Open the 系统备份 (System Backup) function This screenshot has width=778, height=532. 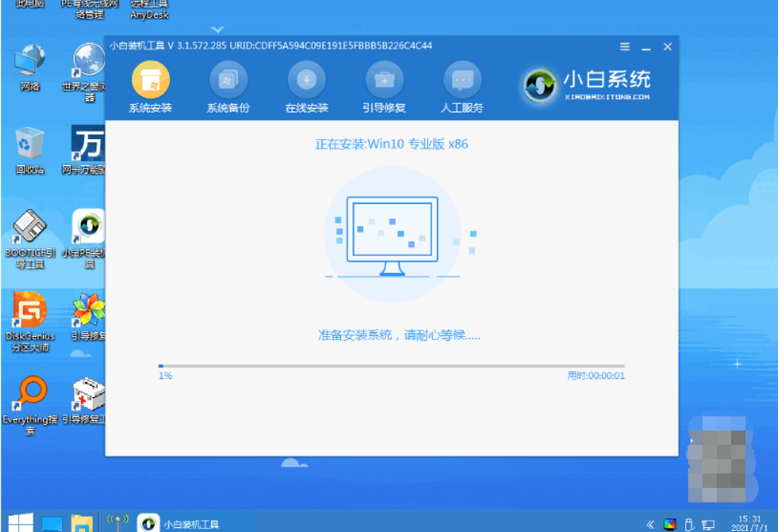click(227, 83)
